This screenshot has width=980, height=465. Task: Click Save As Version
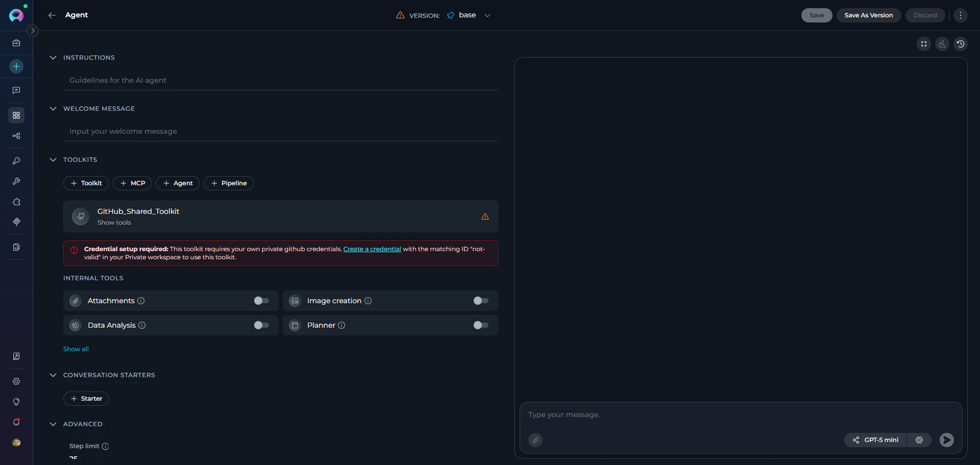pyautogui.click(x=869, y=15)
